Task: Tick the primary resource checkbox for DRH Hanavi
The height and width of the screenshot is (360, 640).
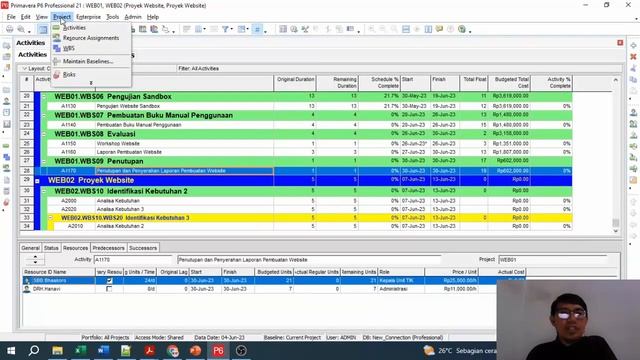Action: 109,289
